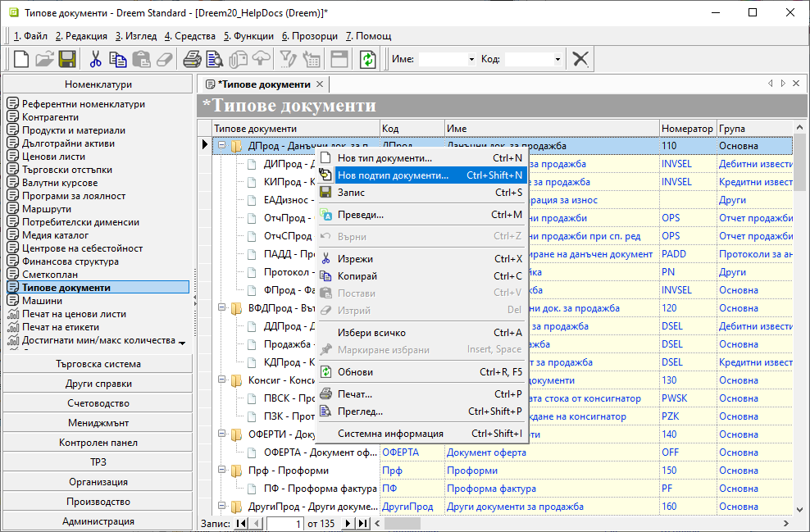Screen dimensions: 810x532
Task: Open the Име filter dropdown
Action: 471,60
